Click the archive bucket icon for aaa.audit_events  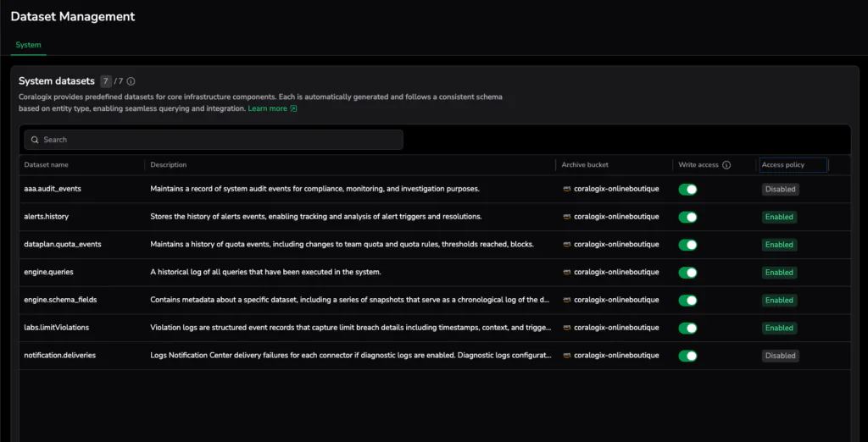[566, 189]
